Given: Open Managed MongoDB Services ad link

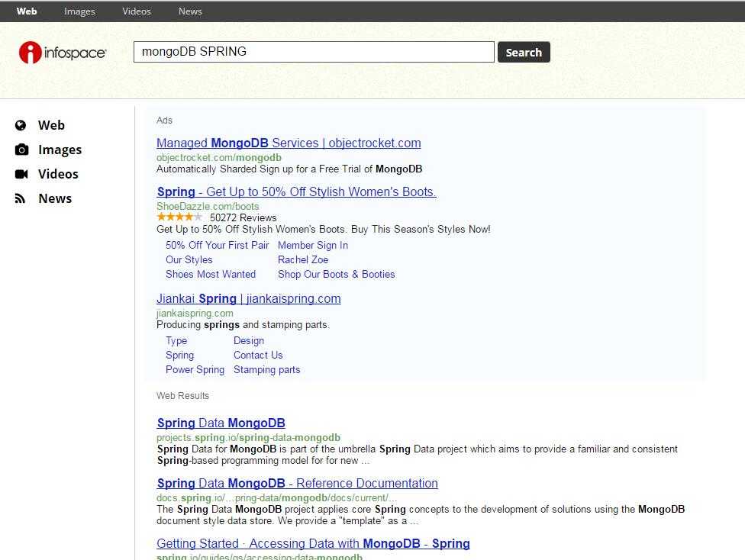Looking at the screenshot, I should tap(289, 143).
